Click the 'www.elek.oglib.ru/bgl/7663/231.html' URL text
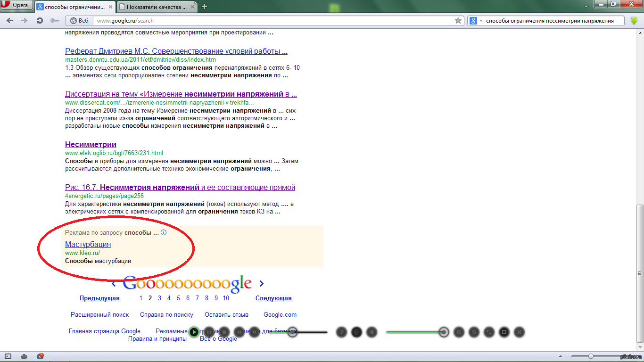644x362 pixels. 114,153
